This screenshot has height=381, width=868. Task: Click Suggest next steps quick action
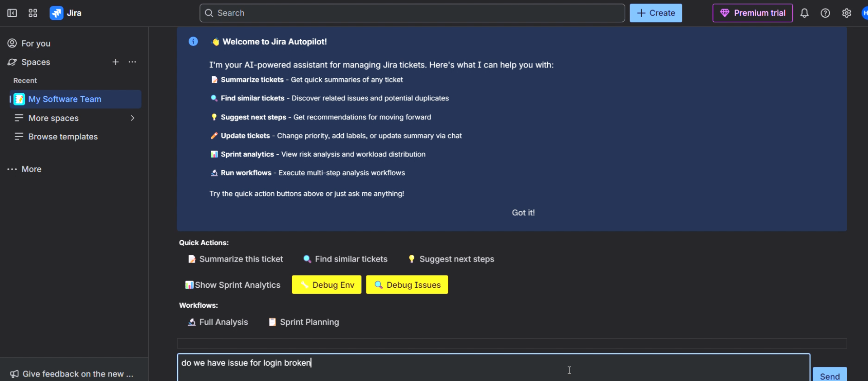pos(451,259)
